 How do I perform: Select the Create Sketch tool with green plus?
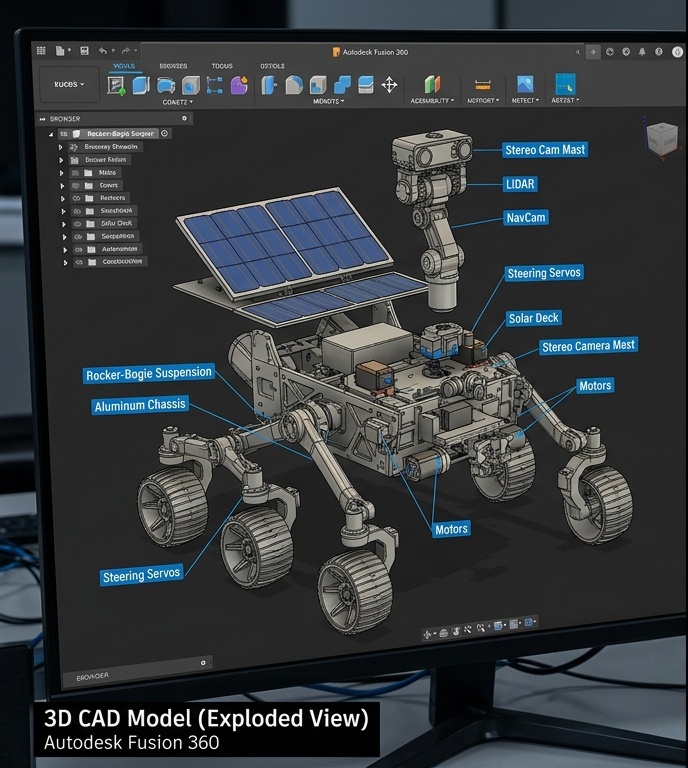116,85
